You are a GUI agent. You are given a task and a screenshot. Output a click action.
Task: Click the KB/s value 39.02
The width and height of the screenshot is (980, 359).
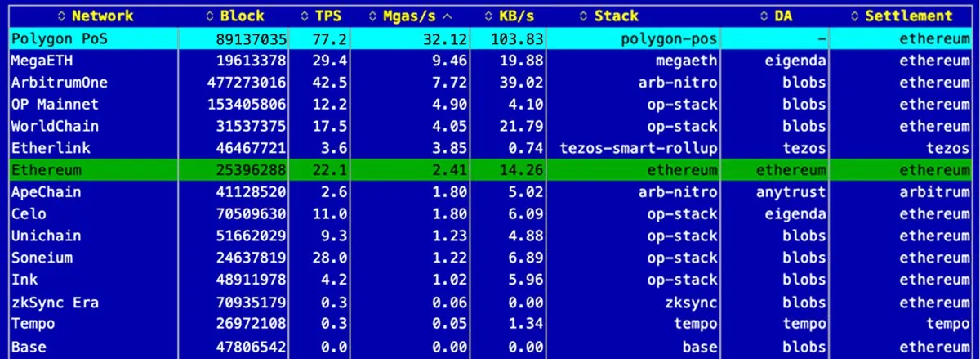[x=522, y=82]
